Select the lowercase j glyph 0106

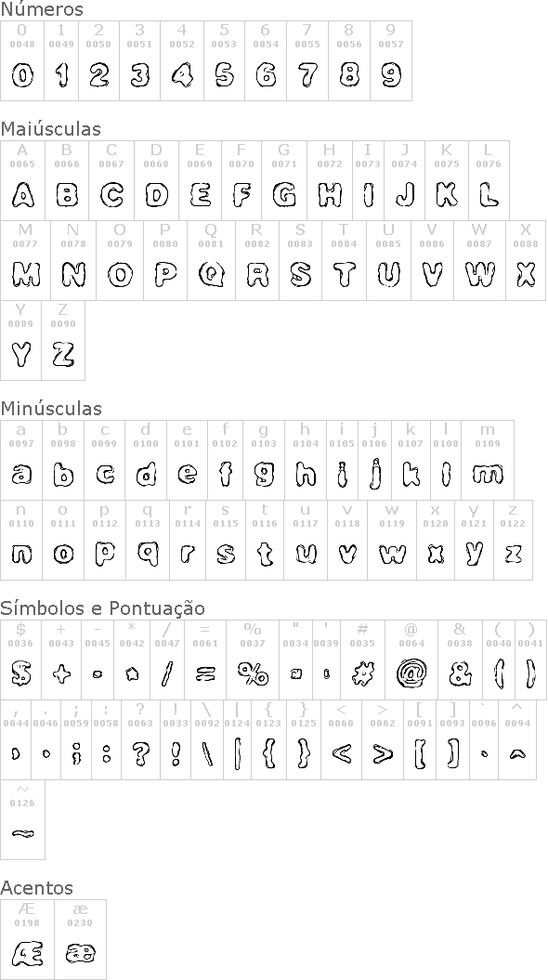[x=375, y=460]
